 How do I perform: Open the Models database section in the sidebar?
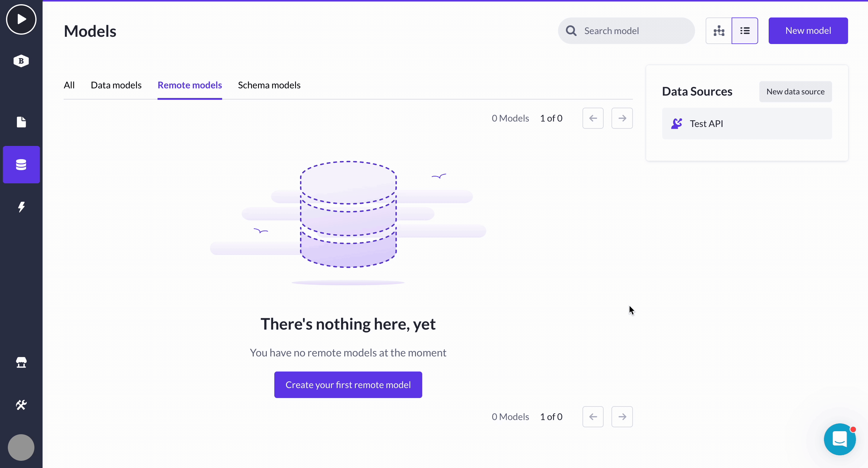(x=21, y=165)
